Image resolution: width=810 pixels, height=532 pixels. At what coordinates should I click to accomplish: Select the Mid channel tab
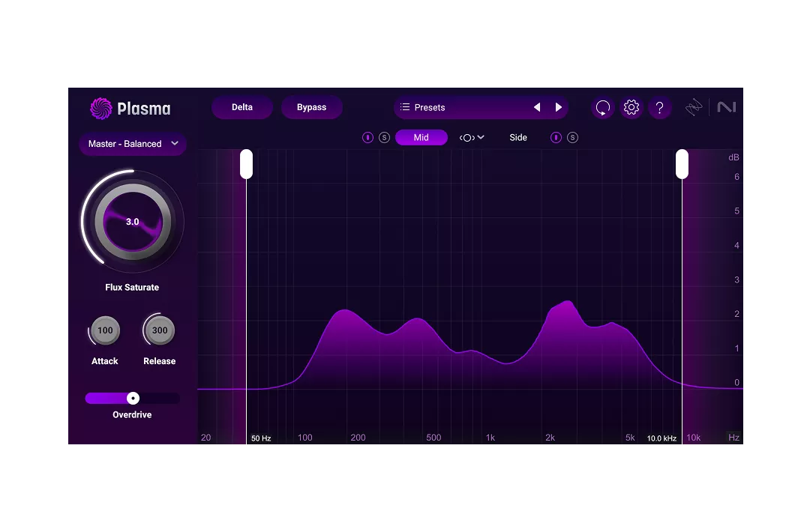[421, 138]
